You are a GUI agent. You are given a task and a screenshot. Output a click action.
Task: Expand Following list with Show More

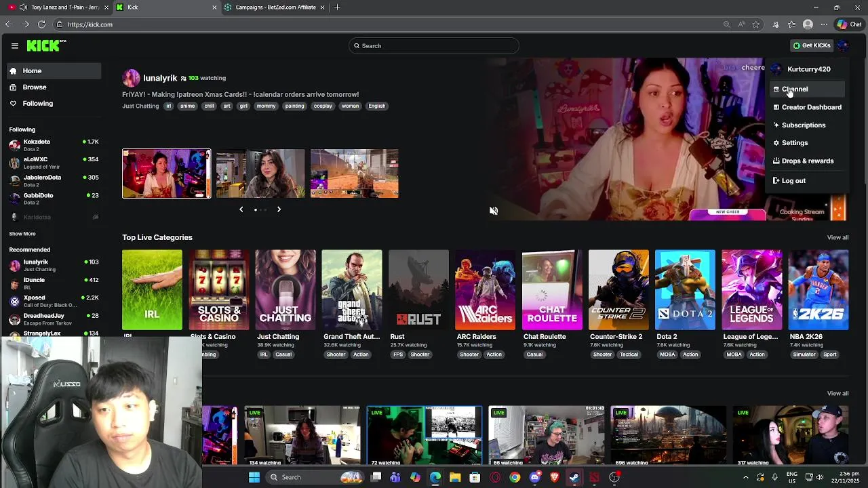(x=22, y=234)
